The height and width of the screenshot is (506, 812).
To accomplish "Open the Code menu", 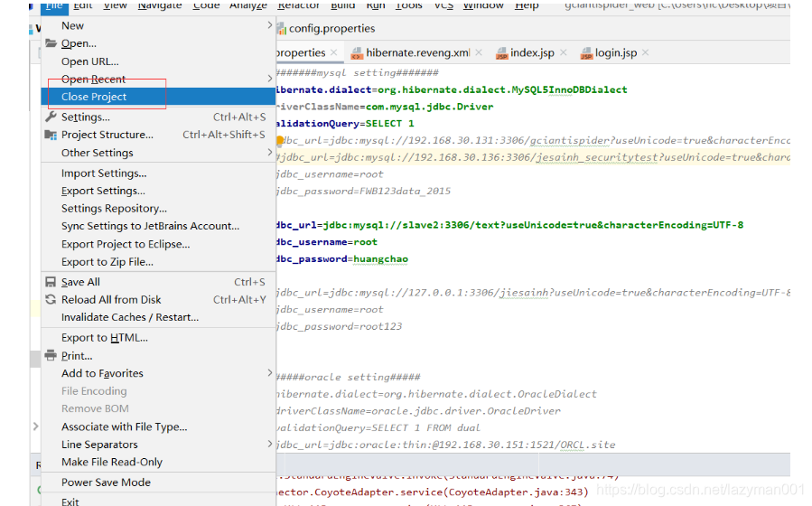I will coord(206,5).
